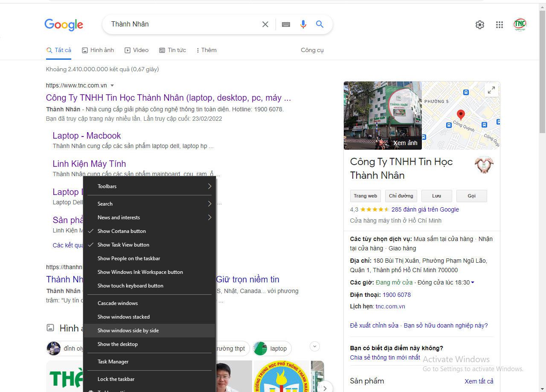This screenshot has height=392, width=546.
Task: Open the TNC account avatar
Action: [520, 24]
